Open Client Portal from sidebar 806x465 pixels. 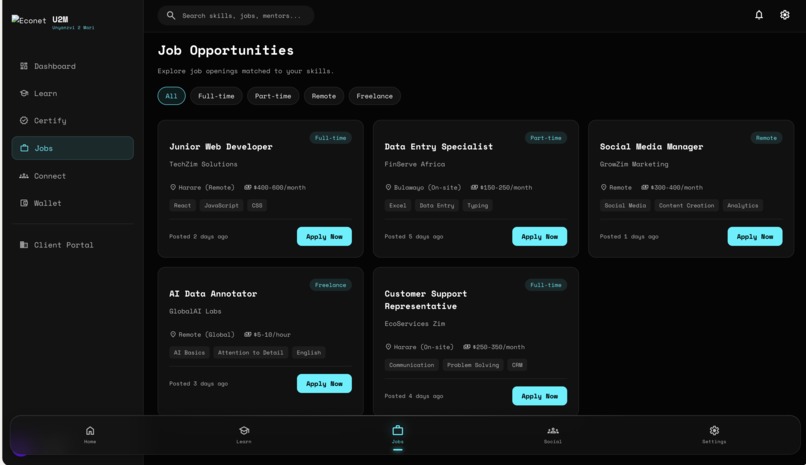[72, 245]
